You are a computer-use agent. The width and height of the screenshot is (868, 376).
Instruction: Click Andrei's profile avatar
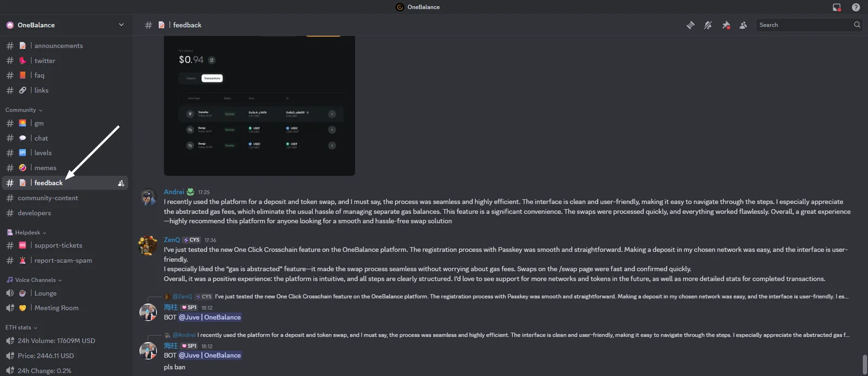tap(148, 197)
